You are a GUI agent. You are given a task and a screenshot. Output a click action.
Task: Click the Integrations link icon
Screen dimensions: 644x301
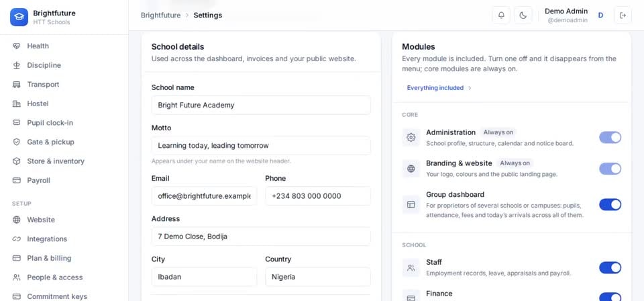16,239
